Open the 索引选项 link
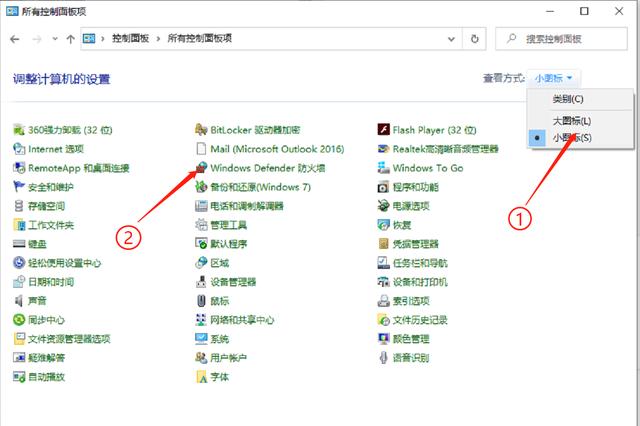The height and width of the screenshot is (426, 640). (x=411, y=301)
